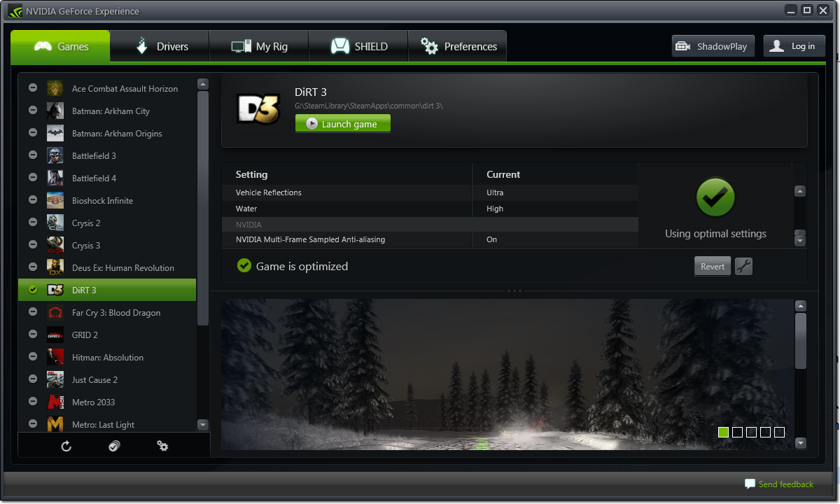Open custom settings with the wrench icon
840x504 pixels.
(x=743, y=266)
